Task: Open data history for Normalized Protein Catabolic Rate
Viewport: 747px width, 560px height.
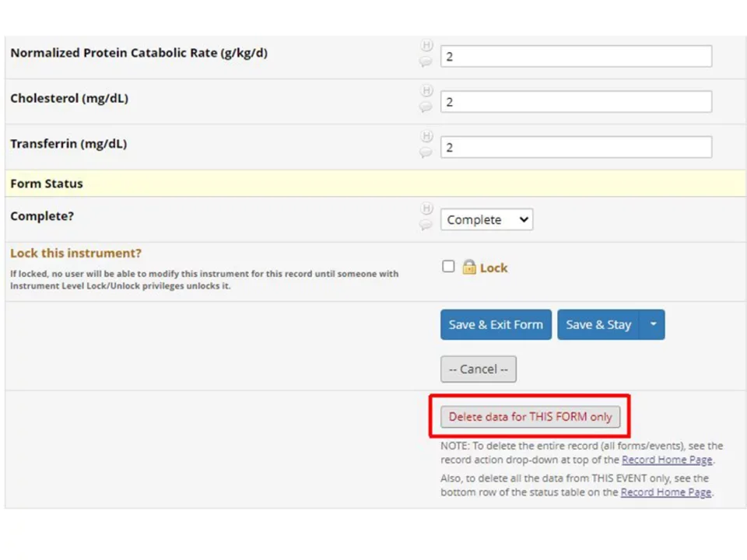Action: tap(426, 45)
